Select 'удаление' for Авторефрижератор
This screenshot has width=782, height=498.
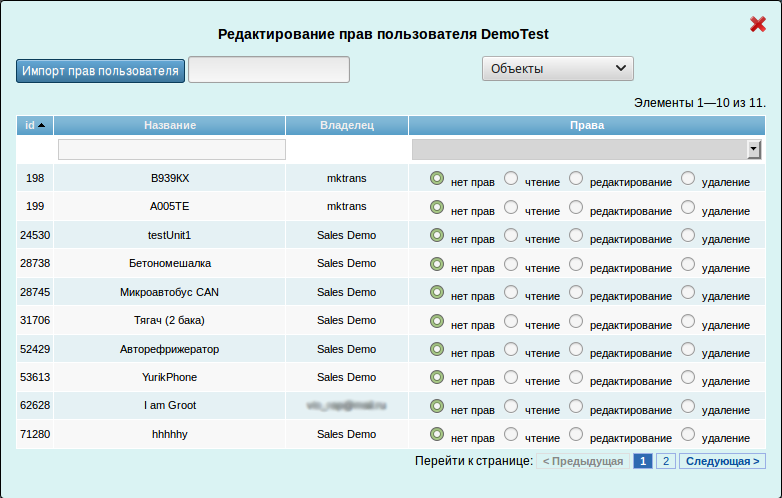(x=688, y=349)
